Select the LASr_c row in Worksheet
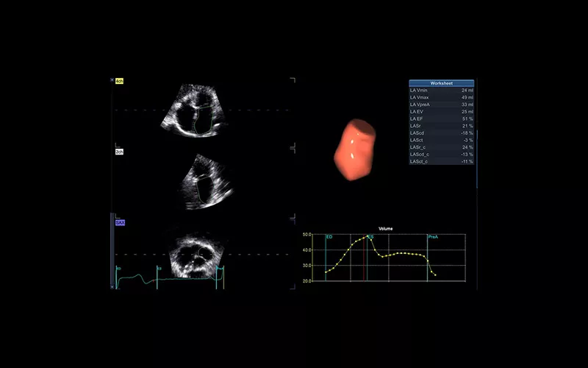 [442, 148]
